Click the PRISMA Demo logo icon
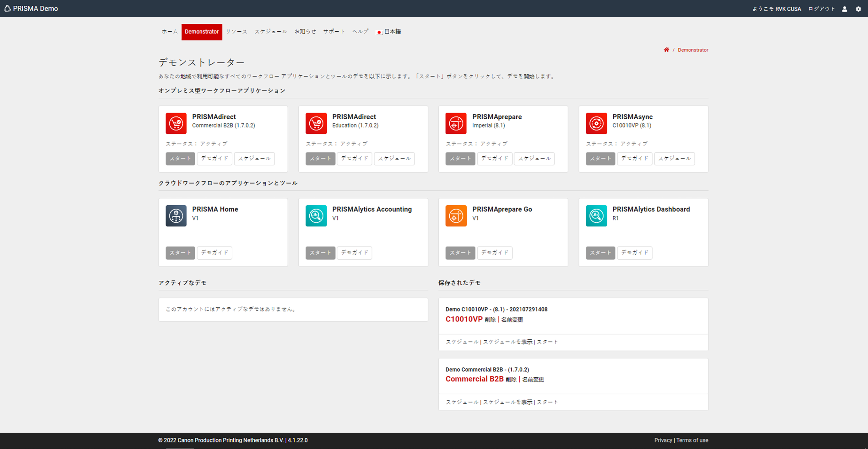This screenshot has width=868, height=449. (x=7, y=8)
